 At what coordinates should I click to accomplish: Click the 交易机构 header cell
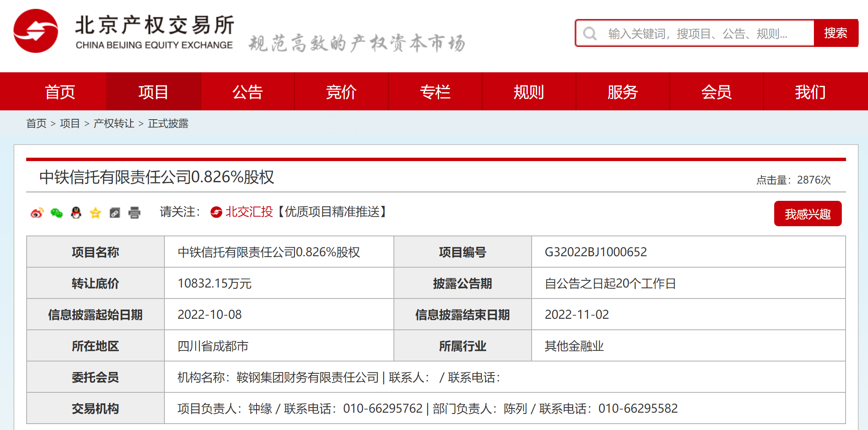96,408
